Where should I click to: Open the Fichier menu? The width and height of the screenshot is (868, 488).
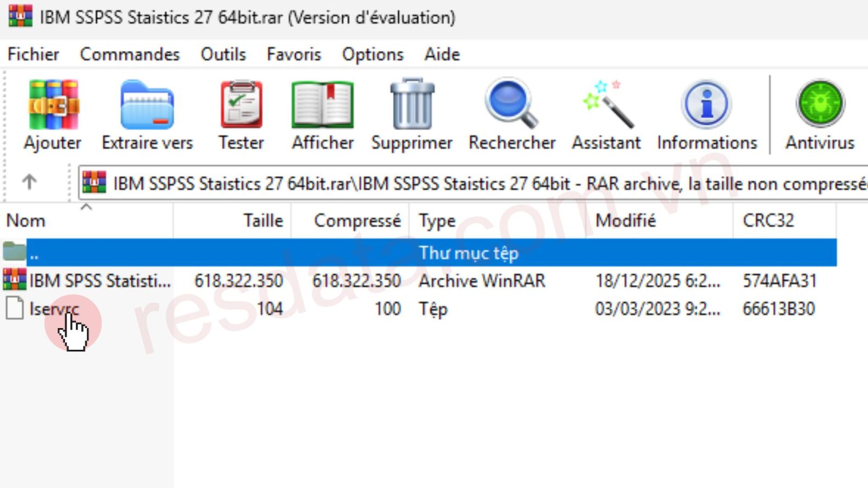click(33, 54)
